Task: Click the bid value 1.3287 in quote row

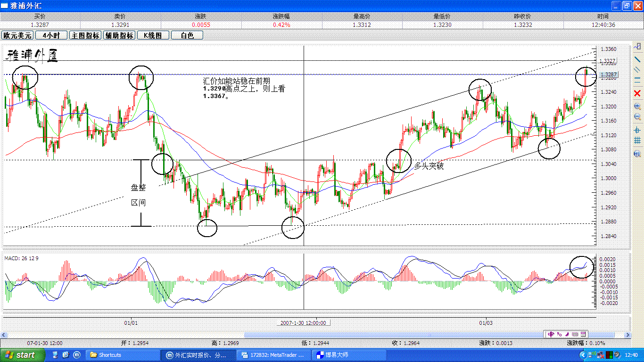Action: 40,25
